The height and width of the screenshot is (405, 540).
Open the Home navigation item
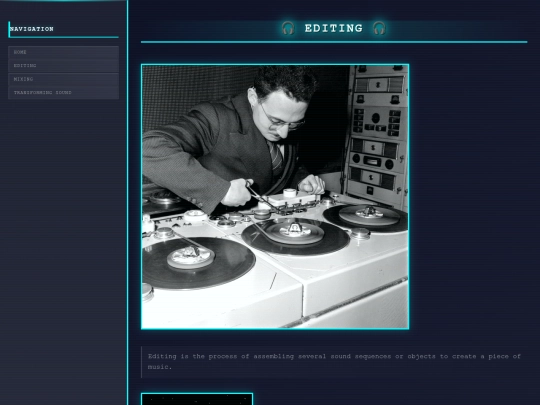pyautogui.click(x=63, y=52)
